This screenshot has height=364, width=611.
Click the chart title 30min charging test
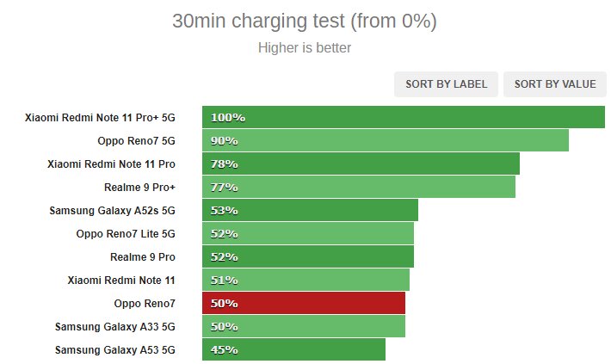(305, 21)
